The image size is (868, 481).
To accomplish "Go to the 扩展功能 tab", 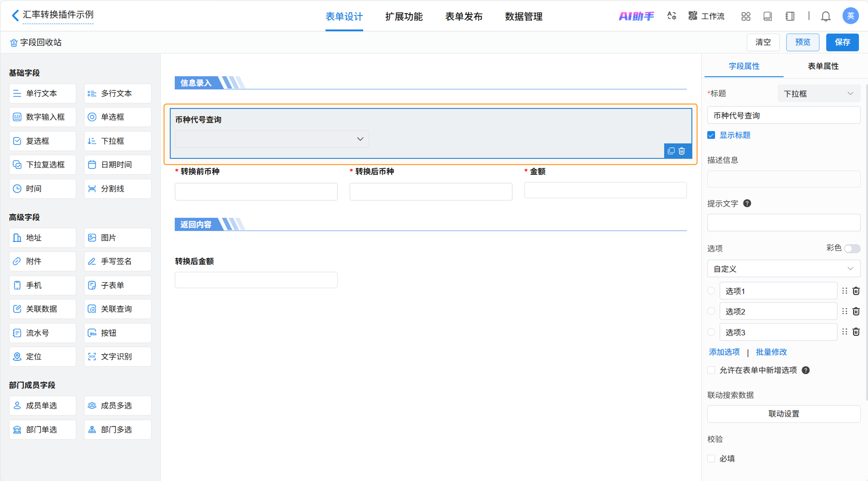I will [404, 16].
